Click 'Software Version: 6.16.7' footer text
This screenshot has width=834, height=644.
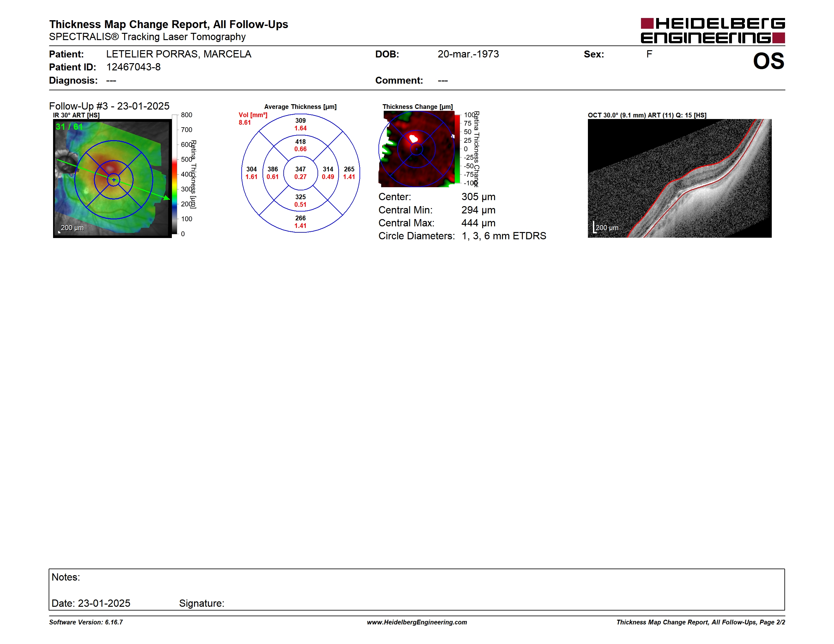point(86,622)
